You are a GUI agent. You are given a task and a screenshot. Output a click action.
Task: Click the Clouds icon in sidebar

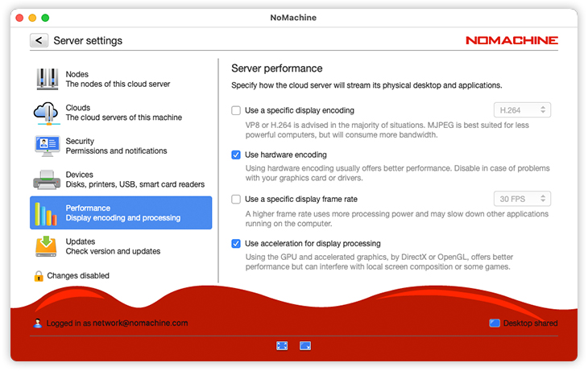pyautogui.click(x=48, y=113)
